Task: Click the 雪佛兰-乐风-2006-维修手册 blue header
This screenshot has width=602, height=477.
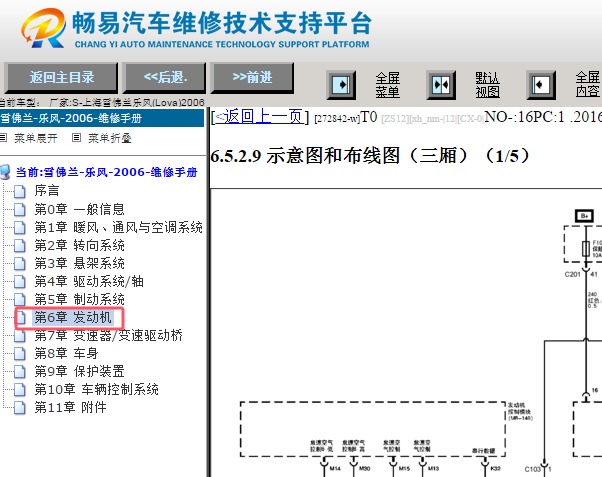Action: pos(102,118)
